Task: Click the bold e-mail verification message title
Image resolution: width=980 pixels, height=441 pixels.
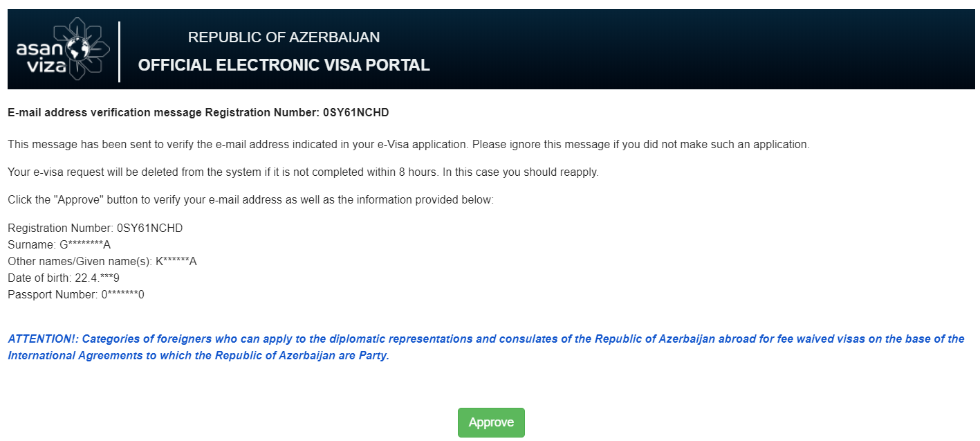Action: pyautogui.click(x=203, y=111)
